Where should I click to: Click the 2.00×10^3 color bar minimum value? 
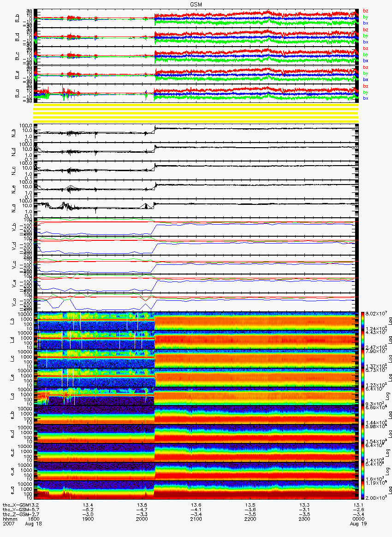[x=375, y=497]
